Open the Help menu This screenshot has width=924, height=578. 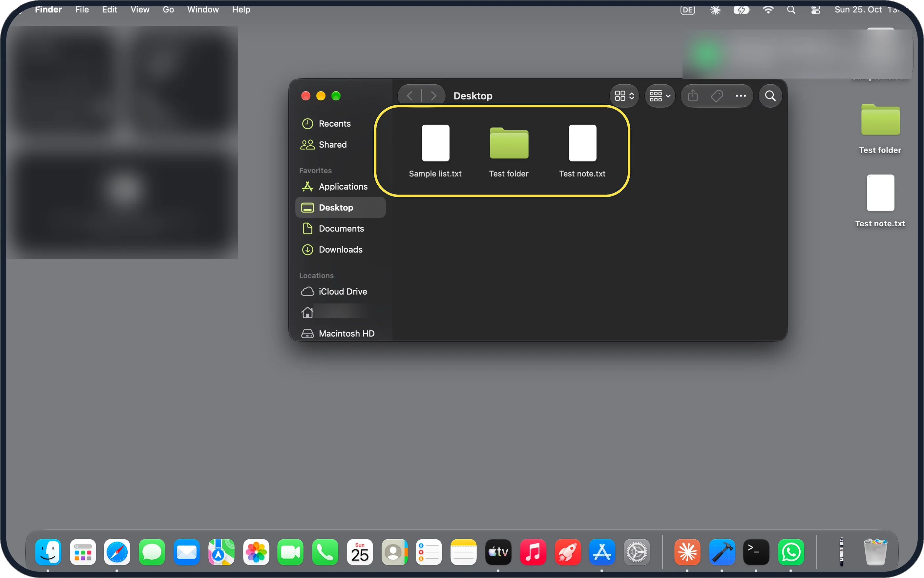pyautogui.click(x=241, y=10)
